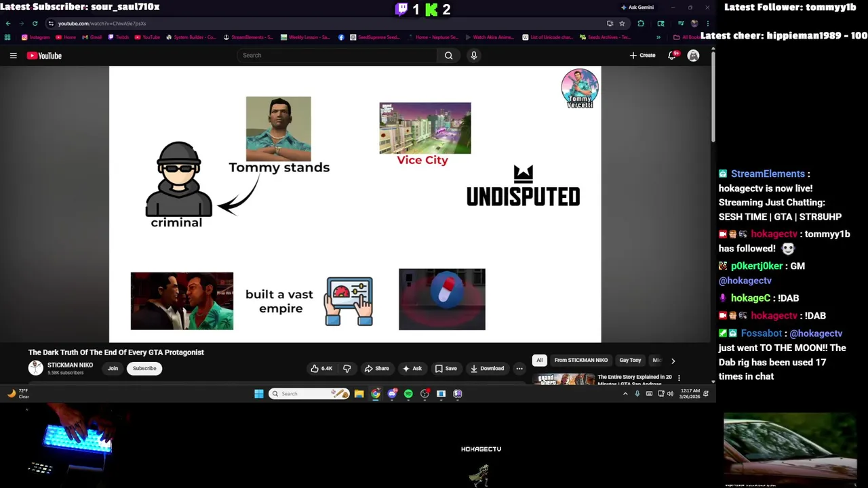
Task: Select the From STICKMAN NIKO chip
Action: pos(580,361)
